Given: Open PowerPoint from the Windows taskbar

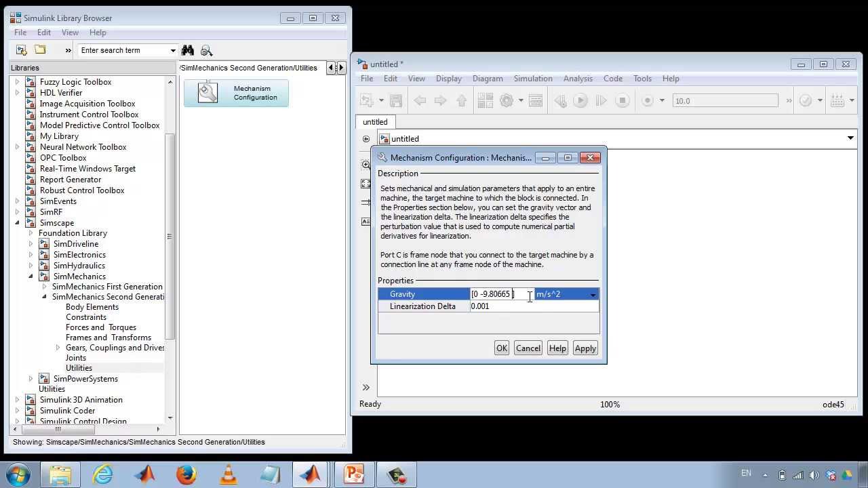Looking at the screenshot, I should (354, 474).
